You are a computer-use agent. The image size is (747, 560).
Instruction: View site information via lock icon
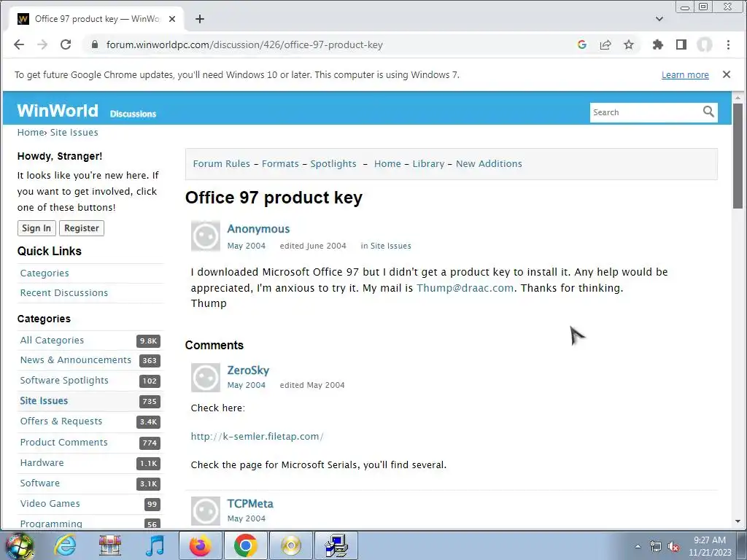click(95, 44)
